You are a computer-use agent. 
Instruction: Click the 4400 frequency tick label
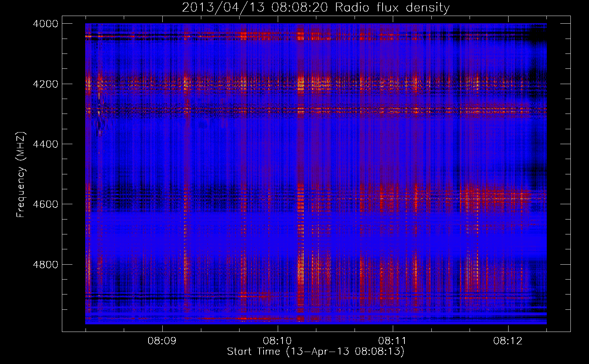46,144
